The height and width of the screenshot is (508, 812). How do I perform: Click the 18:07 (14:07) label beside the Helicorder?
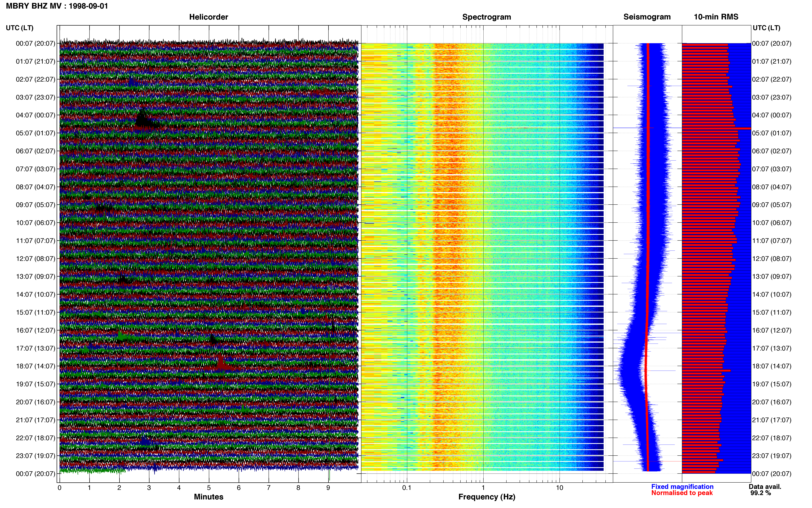tap(35, 366)
